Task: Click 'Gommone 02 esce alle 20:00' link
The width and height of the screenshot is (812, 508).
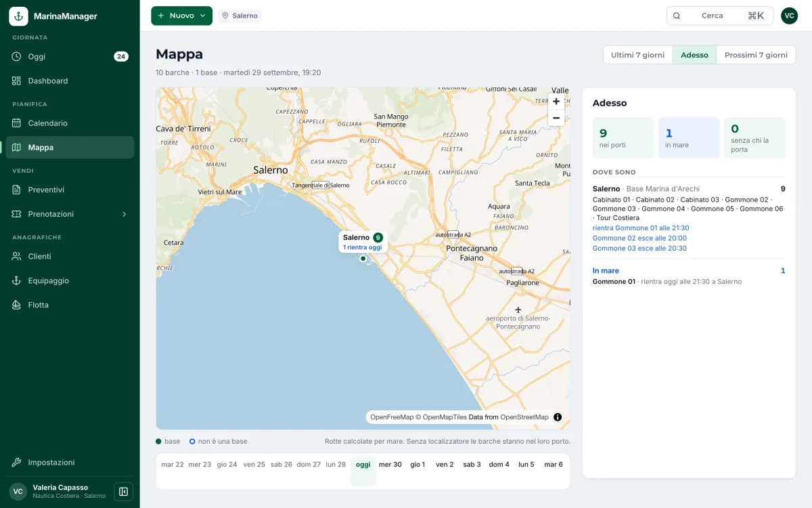Action: (639, 238)
